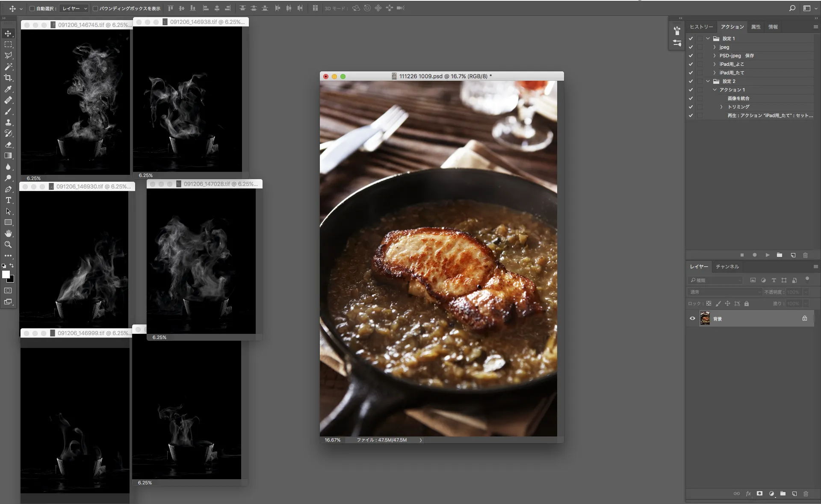Toggle the checkmark for 設定 1 set
Viewport: 821px width, 504px height.
pyautogui.click(x=691, y=38)
